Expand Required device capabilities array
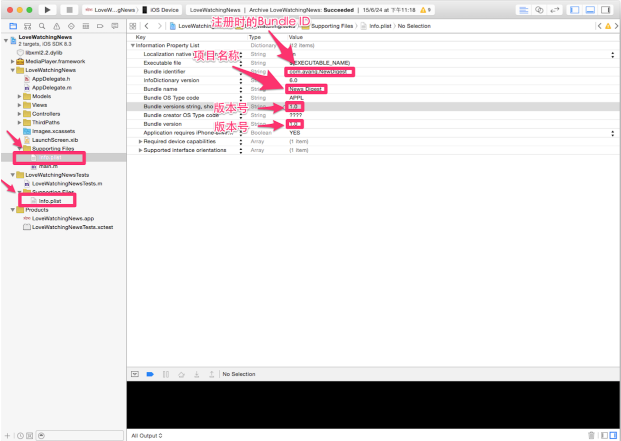Viewport: 621px width, 441px height. coord(140,141)
